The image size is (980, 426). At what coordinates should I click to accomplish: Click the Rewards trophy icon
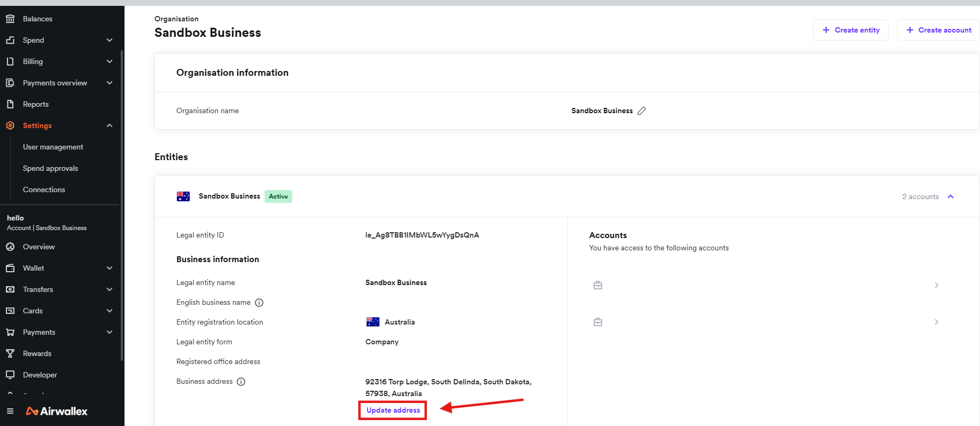pos(10,353)
